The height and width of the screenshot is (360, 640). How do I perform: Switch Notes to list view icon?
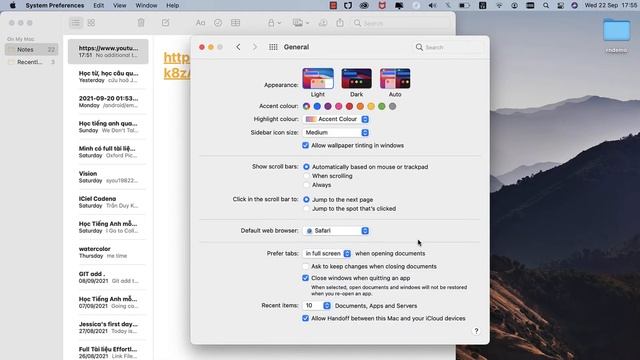[x=76, y=23]
